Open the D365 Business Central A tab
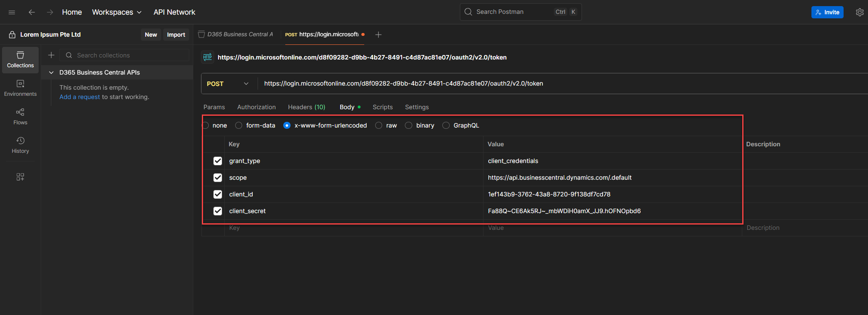This screenshot has width=868, height=315. (236, 35)
